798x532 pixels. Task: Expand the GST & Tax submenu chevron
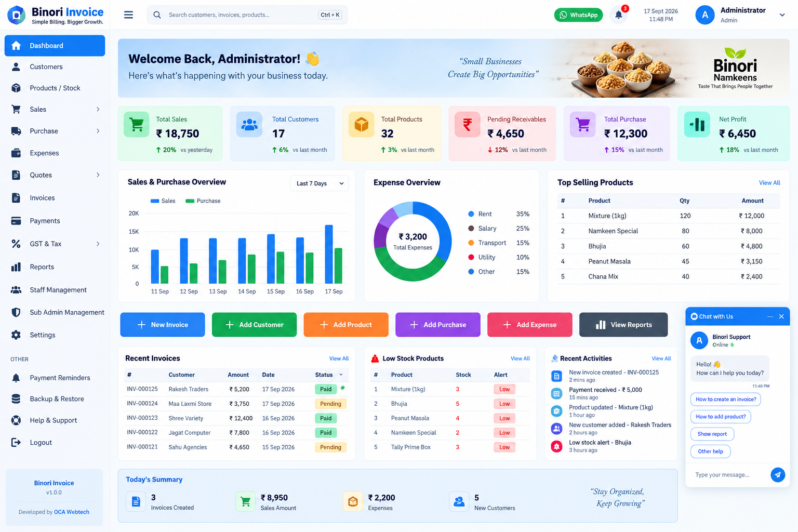tap(98, 244)
